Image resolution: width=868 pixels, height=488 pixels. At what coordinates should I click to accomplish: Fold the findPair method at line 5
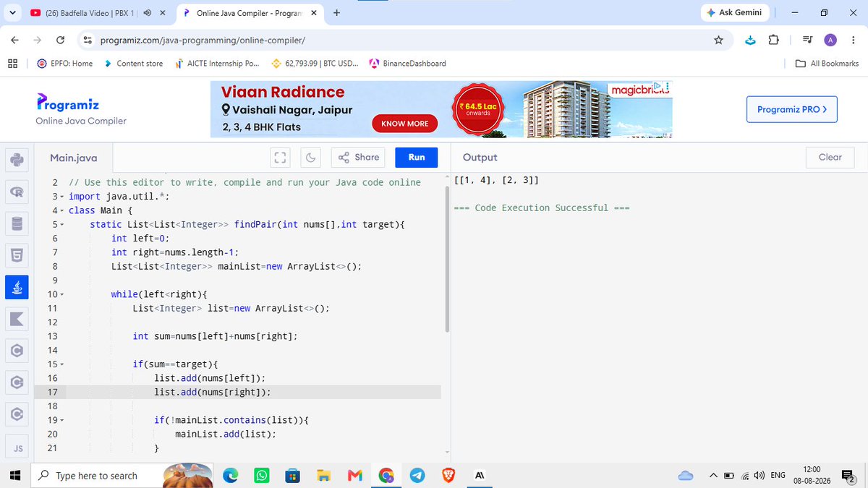[x=62, y=225]
